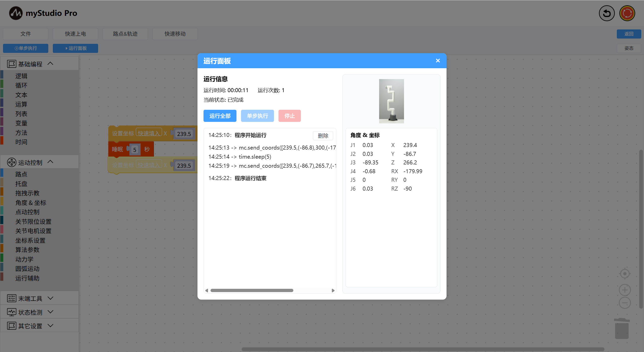Viewport: 644px width, 352px height.
Task: Click the red emergency stop icon
Action: [627, 13]
